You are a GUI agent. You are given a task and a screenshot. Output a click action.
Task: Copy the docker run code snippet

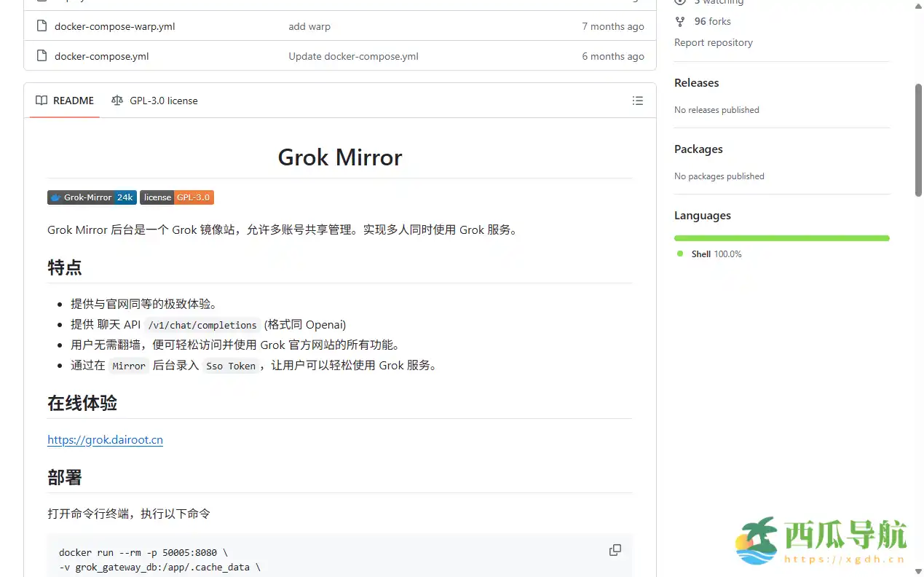[x=615, y=550]
